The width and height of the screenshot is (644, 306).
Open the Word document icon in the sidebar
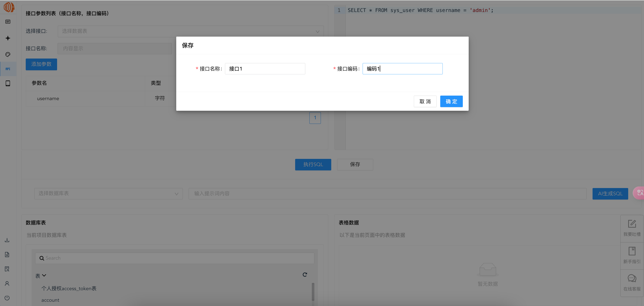[7, 254]
